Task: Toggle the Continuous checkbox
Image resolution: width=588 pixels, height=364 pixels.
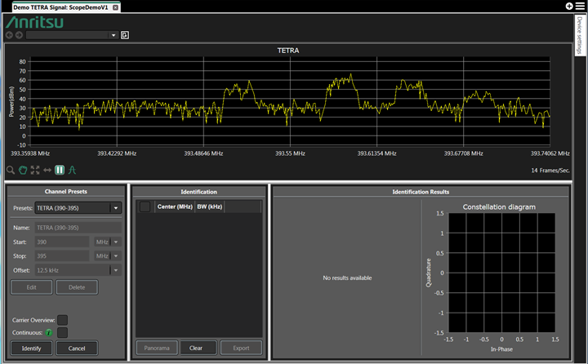Action: click(62, 332)
